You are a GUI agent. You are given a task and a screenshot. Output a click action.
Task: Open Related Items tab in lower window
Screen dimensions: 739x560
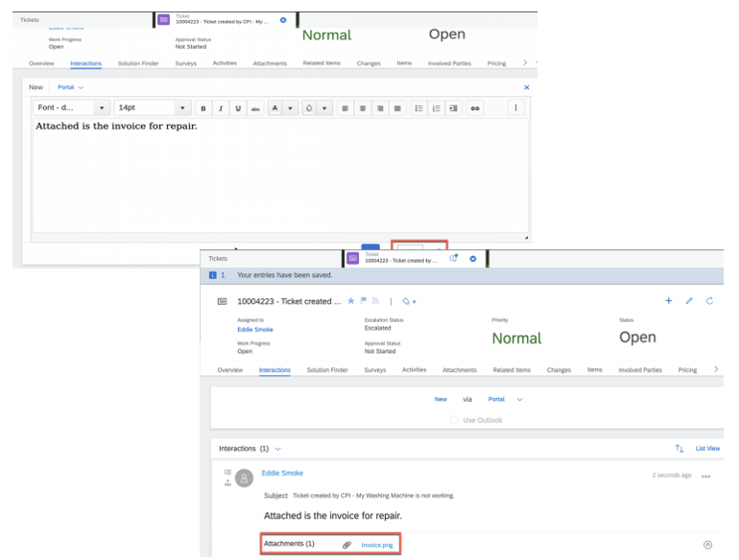pyautogui.click(x=512, y=370)
